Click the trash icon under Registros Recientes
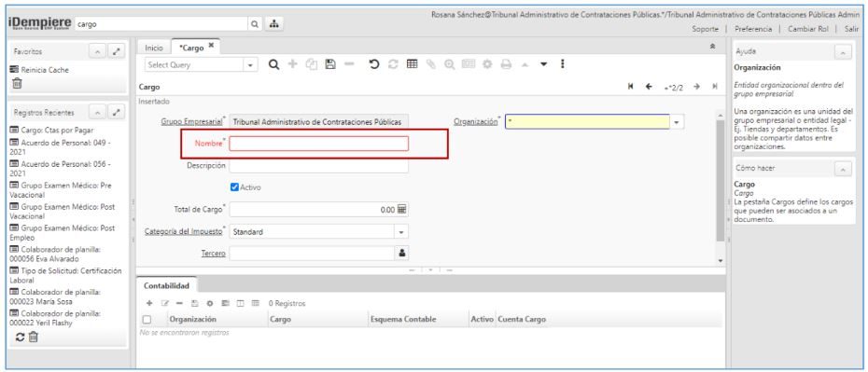 [x=34, y=337]
